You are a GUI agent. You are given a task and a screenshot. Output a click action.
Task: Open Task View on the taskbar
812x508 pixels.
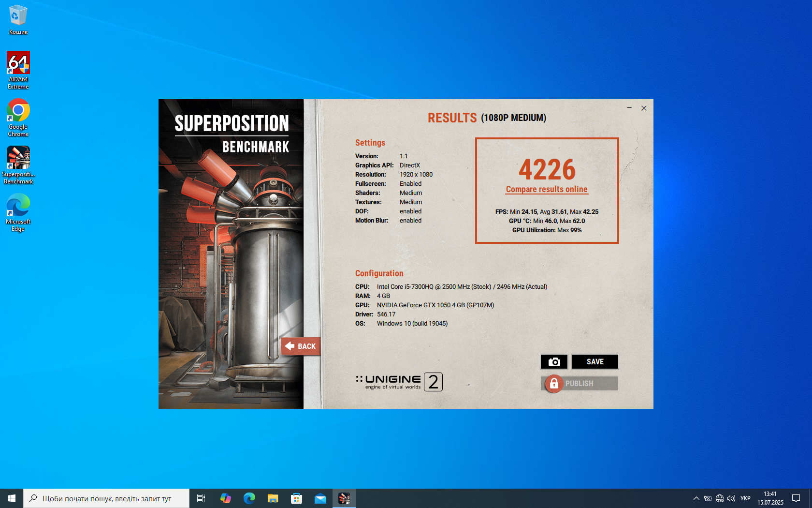tap(201, 498)
